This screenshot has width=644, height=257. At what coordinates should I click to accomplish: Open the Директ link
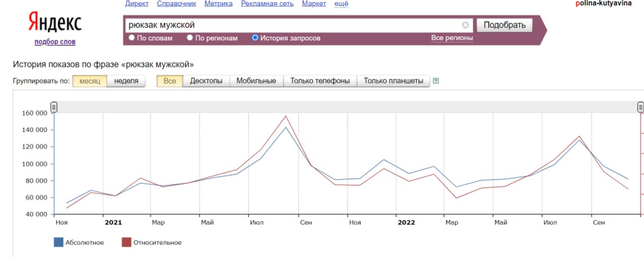click(x=137, y=4)
